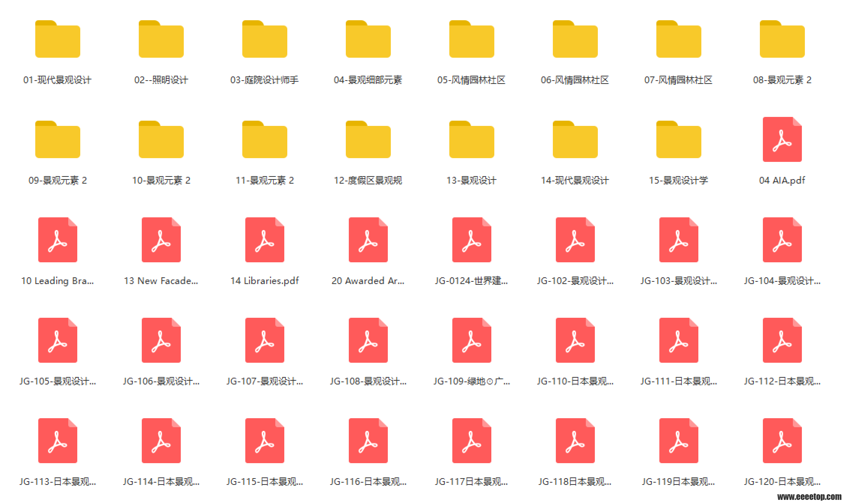Select the 12-度假区景观规 folder icon
This screenshot has width=845, height=504.
point(368,139)
